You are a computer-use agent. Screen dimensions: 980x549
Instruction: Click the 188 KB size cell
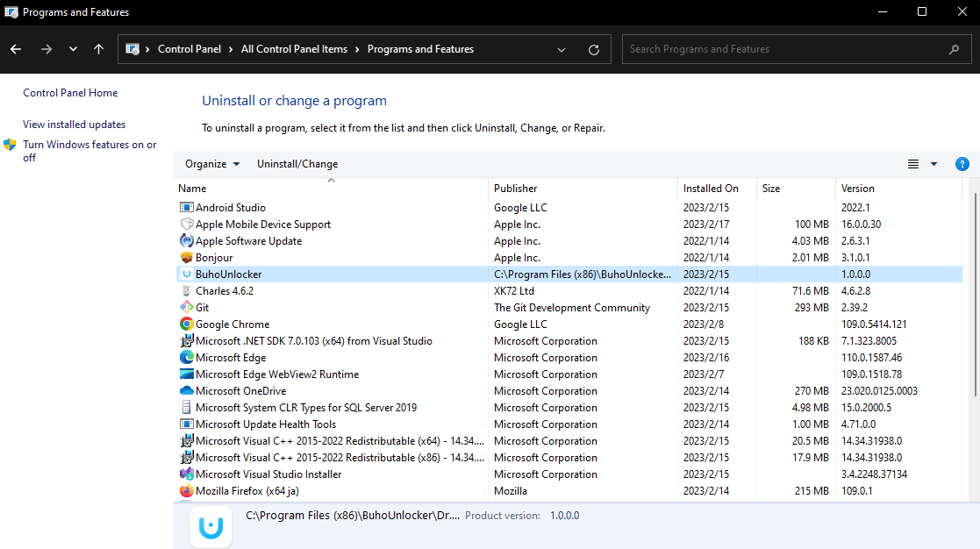814,340
